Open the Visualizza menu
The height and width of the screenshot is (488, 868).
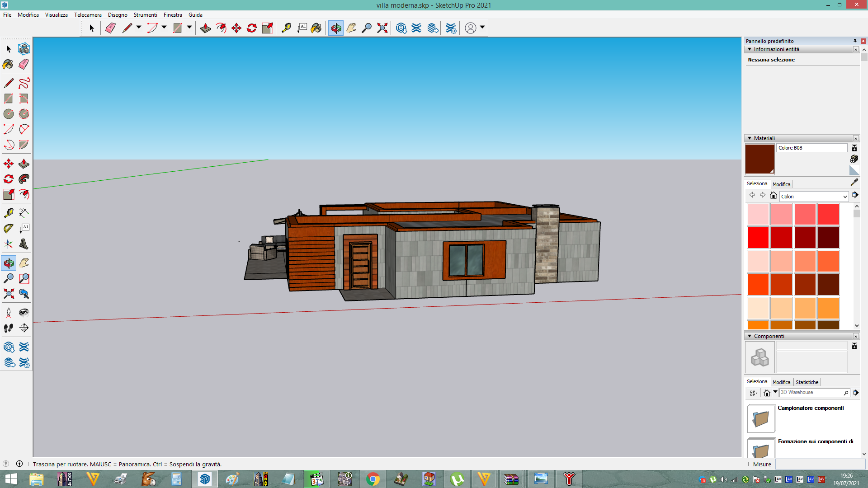57,15
